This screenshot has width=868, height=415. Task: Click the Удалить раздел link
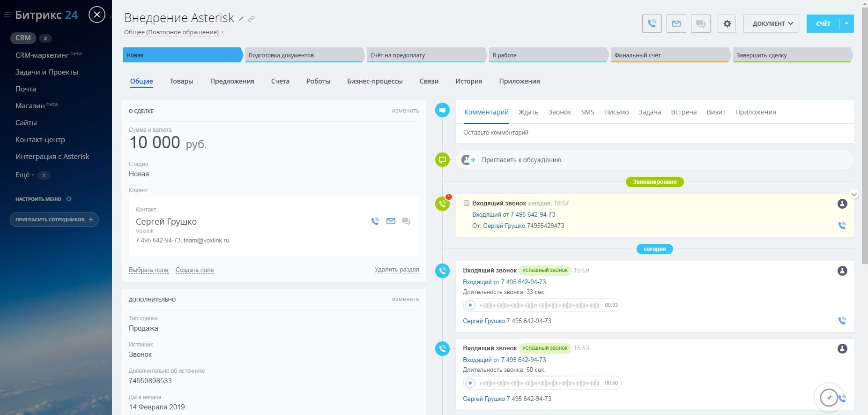[x=397, y=270]
